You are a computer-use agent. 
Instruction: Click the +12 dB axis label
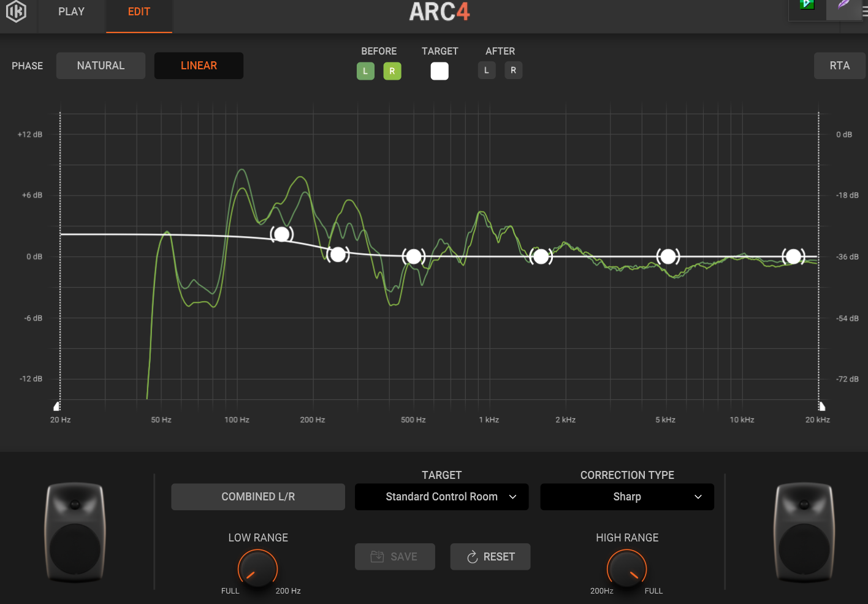coord(30,134)
